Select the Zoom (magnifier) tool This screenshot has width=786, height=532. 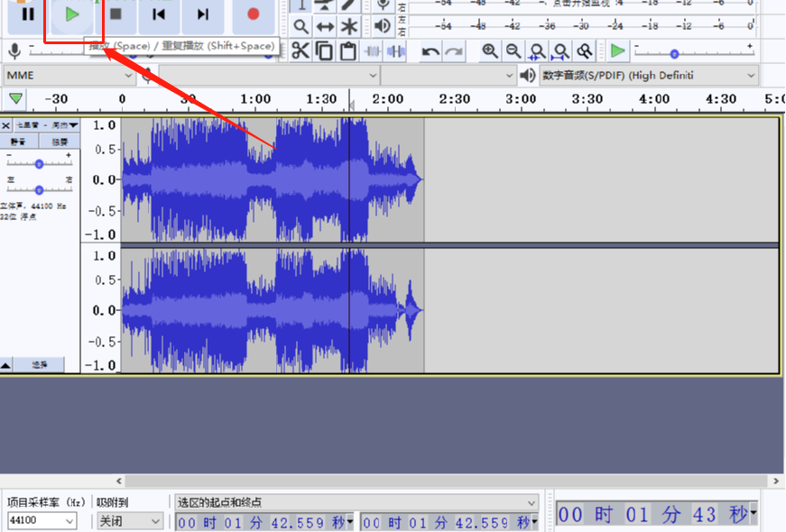click(x=301, y=26)
